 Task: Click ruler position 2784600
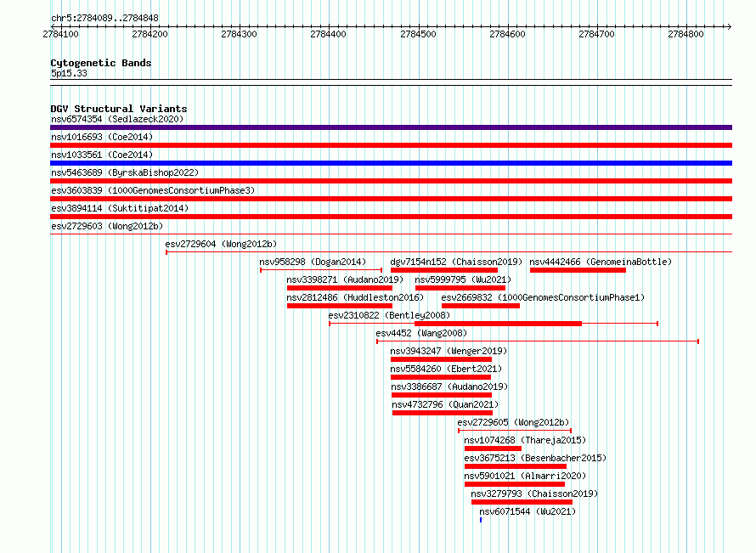(x=507, y=34)
